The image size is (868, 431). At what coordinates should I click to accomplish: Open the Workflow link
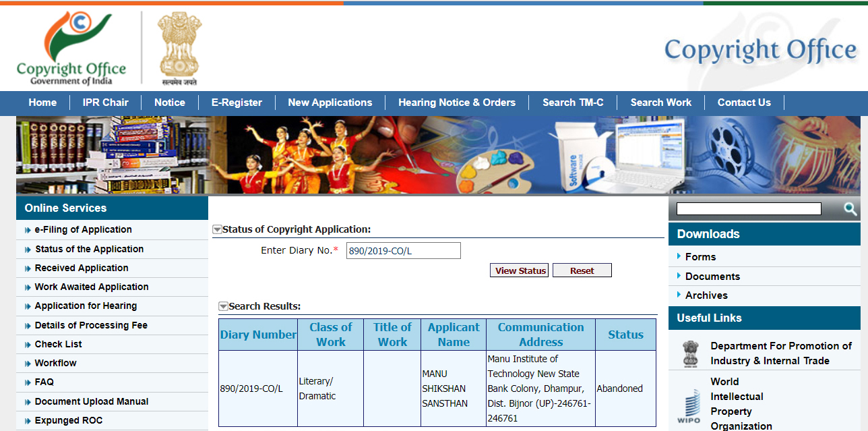tap(56, 363)
